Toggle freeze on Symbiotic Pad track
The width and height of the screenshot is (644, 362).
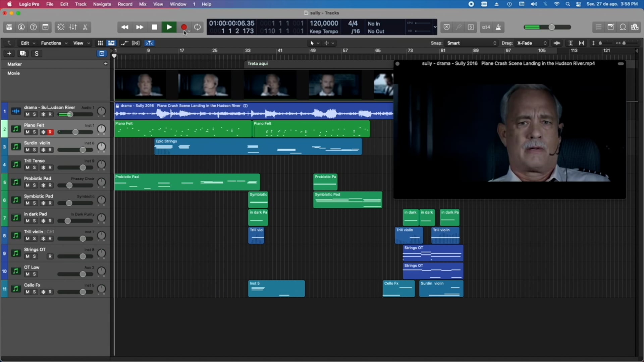point(43,203)
